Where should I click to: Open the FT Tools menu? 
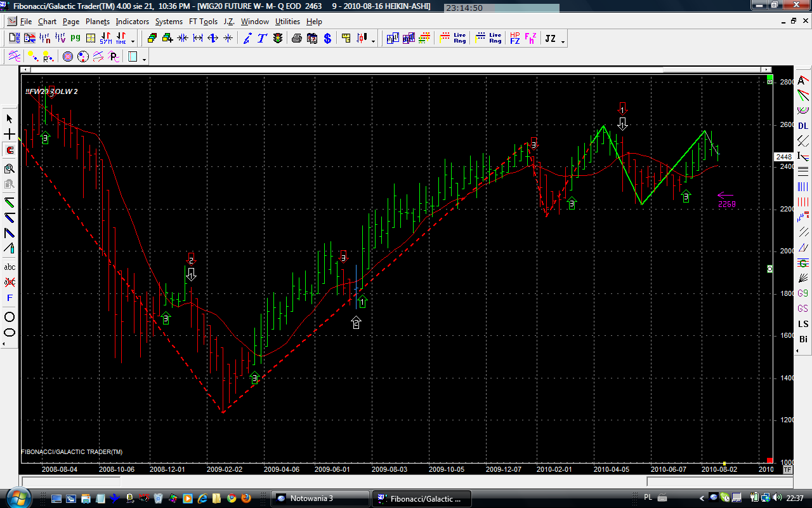tap(203, 22)
